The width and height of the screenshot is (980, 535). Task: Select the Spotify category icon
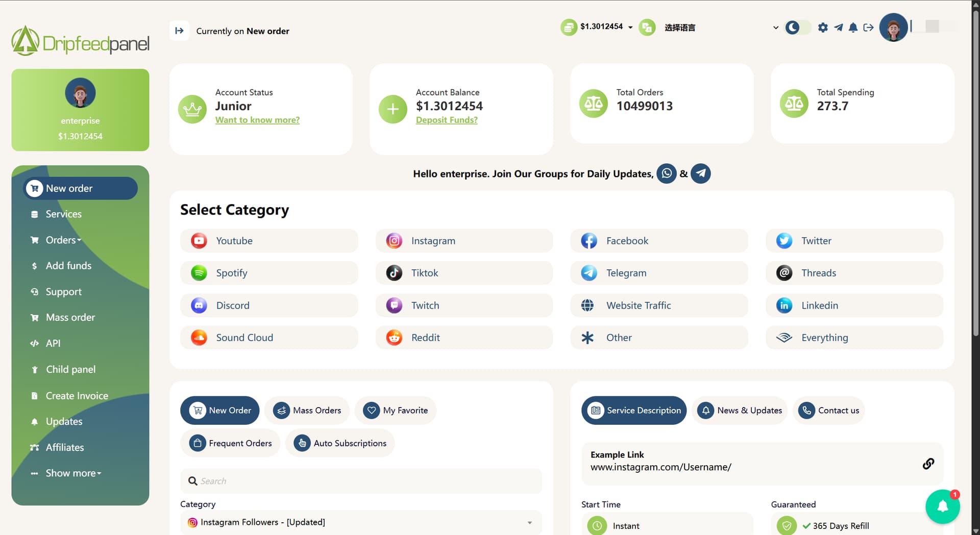(199, 273)
